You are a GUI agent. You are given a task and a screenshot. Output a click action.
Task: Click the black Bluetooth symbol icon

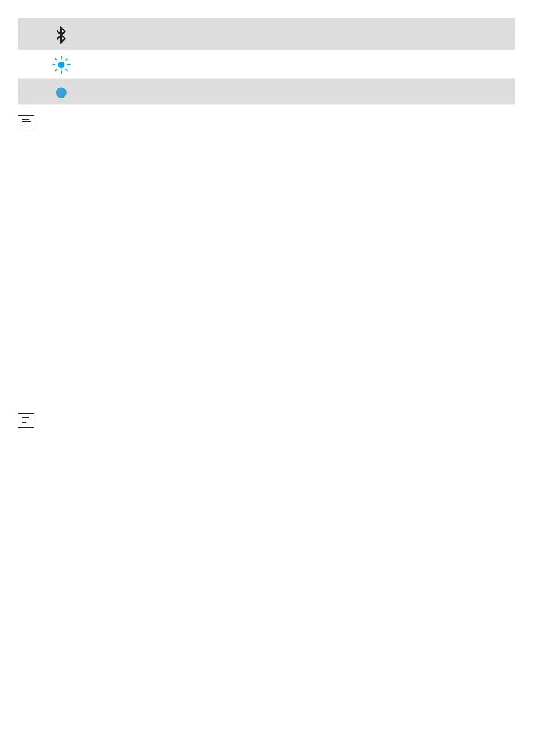point(61,35)
